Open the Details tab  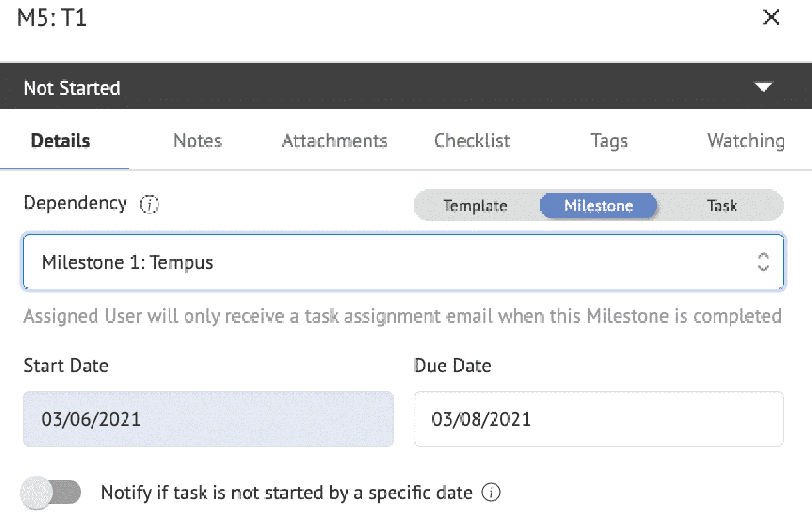coord(61,141)
